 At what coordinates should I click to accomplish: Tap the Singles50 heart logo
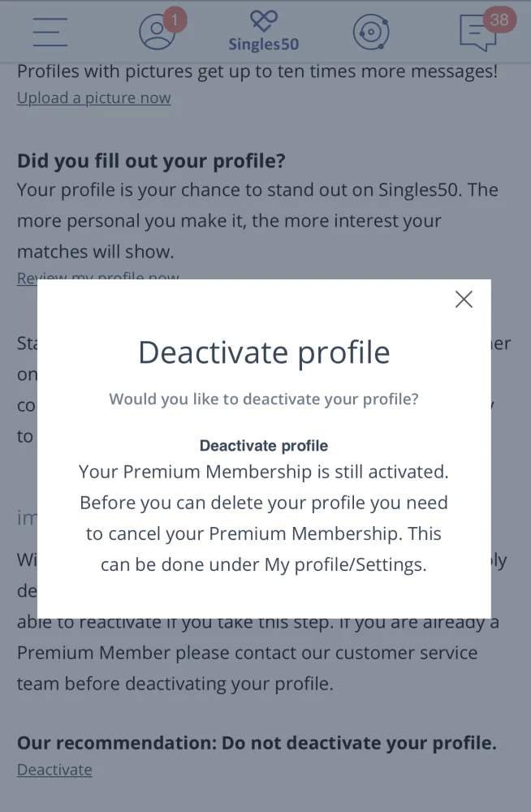[x=264, y=21]
